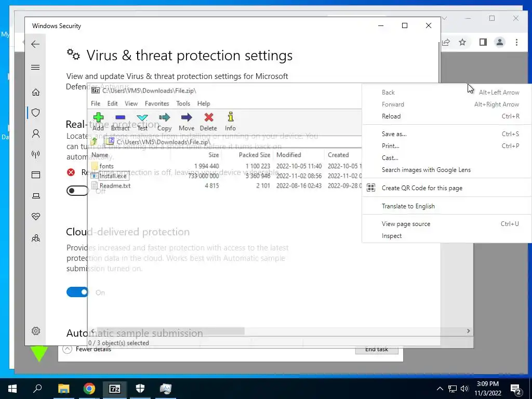Show hidden system tray icons
532x399 pixels.
coord(440,389)
